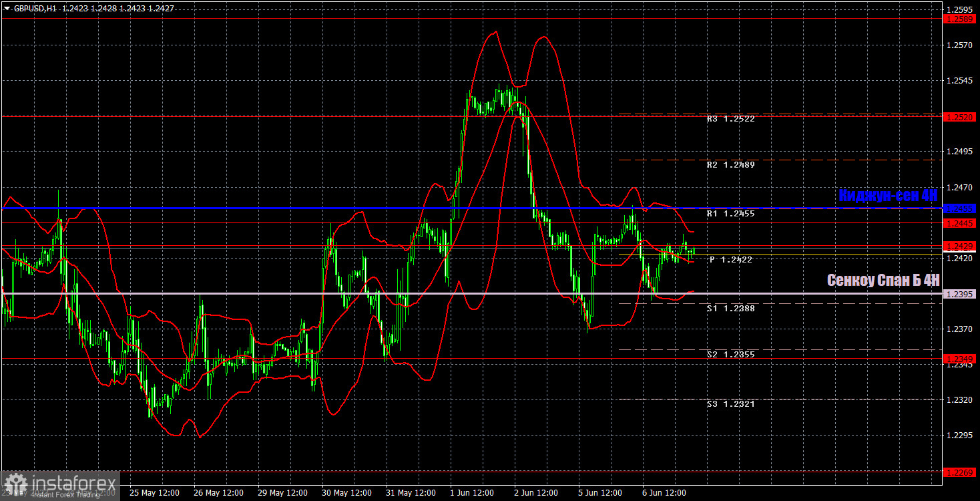The width and height of the screenshot is (980, 501).
Task: Select the Киджун-сен 4Н blue label
Action: click(888, 196)
